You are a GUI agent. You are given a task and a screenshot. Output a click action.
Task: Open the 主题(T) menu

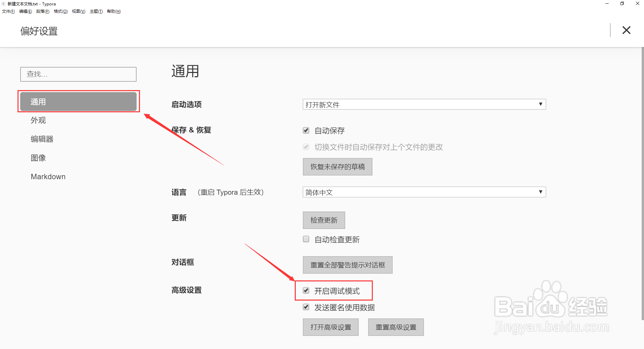tap(96, 11)
